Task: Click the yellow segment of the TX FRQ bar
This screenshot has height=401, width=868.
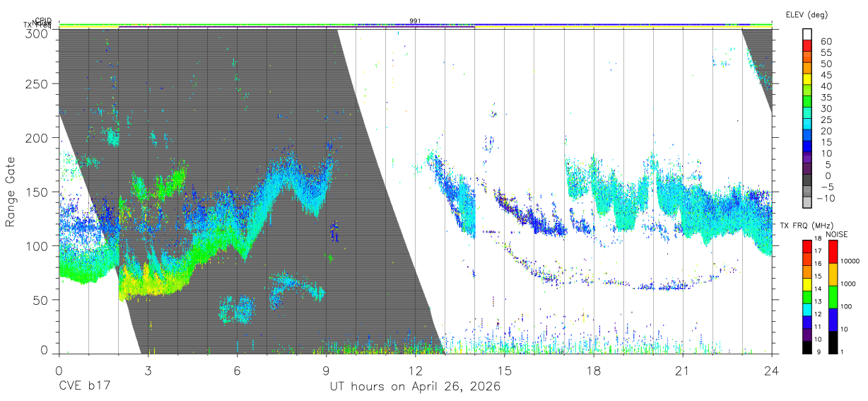Action: [x=807, y=284]
